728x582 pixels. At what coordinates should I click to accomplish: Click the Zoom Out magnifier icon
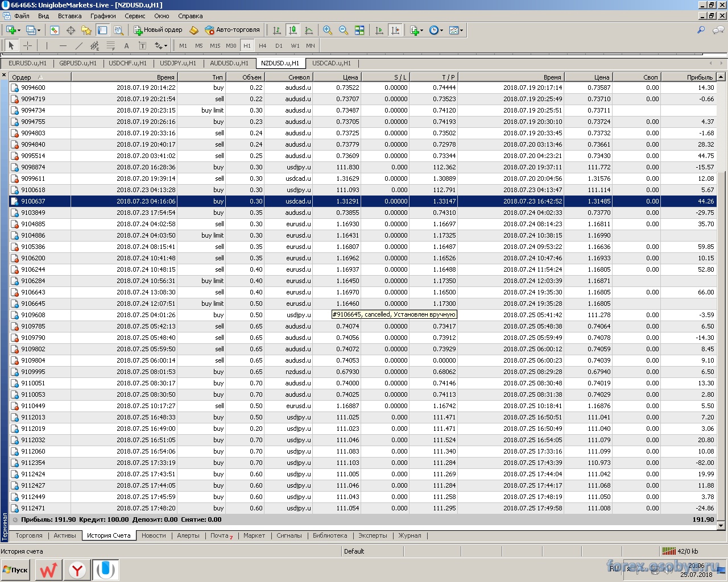344,30
